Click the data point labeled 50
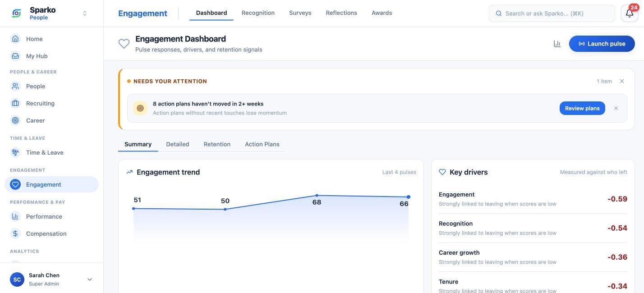Viewport: 644px width, 293px height. pyautogui.click(x=225, y=209)
